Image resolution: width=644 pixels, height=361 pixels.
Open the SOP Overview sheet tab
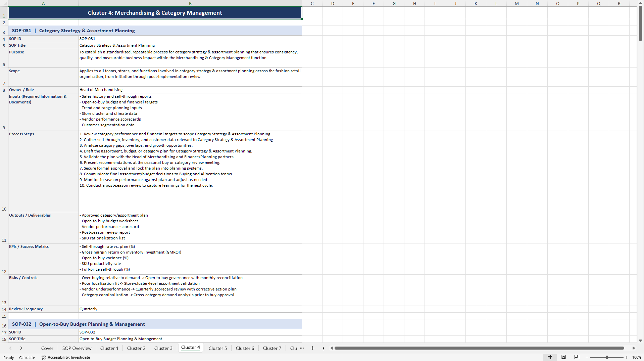(77, 348)
